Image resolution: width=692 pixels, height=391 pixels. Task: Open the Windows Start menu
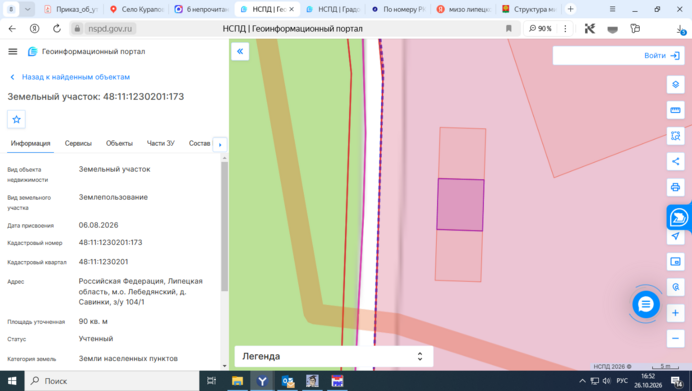pos(12,381)
